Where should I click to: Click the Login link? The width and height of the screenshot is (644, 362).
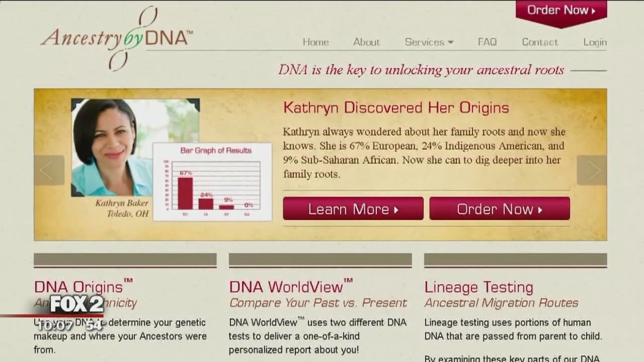[595, 42]
